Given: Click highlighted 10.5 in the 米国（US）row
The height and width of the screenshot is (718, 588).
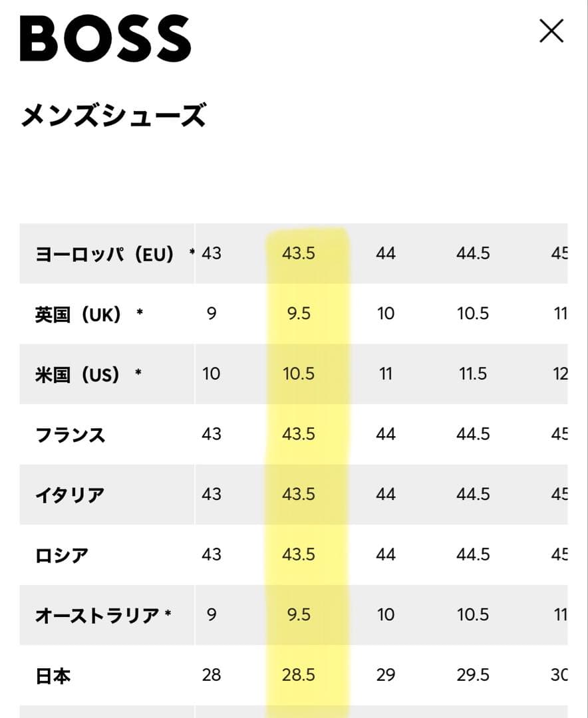Looking at the screenshot, I should 298,374.
